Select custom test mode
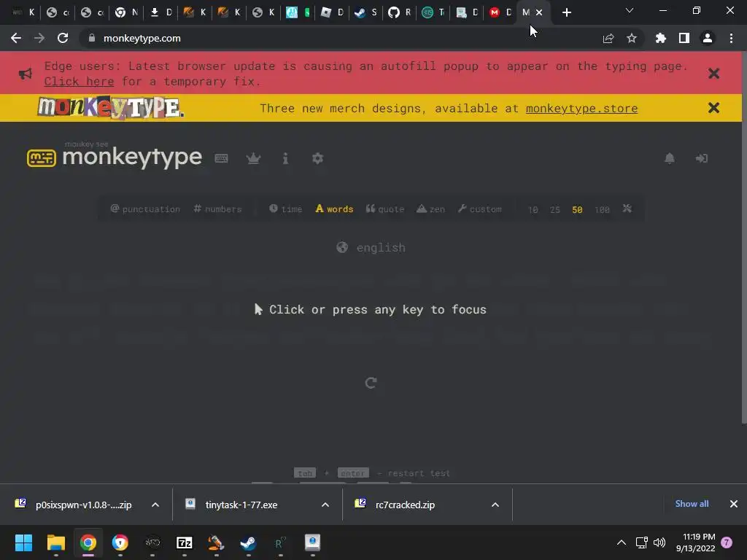The width and height of the screenshot is (747, 560). (480, 209)
